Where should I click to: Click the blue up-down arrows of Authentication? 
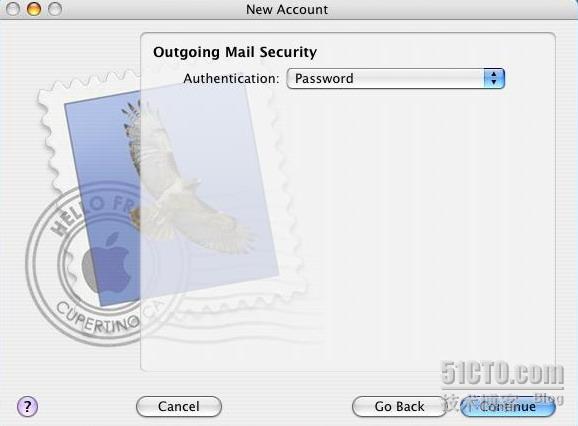pyautogui.click(x=494, y=78)
